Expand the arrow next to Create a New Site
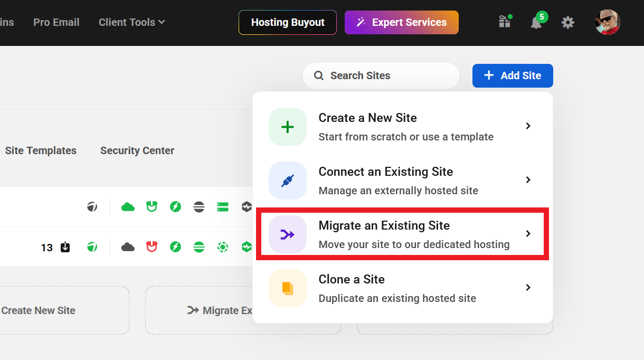The height and width of the screenshot is (360, 644). (x=528, y=126)
